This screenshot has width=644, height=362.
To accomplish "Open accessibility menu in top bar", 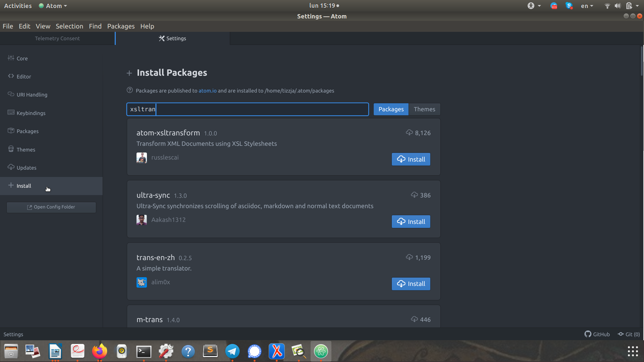I will (534, 6).
